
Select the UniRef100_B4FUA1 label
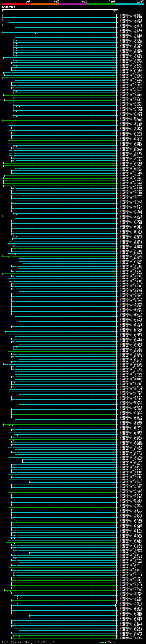(x=131, y=251)
